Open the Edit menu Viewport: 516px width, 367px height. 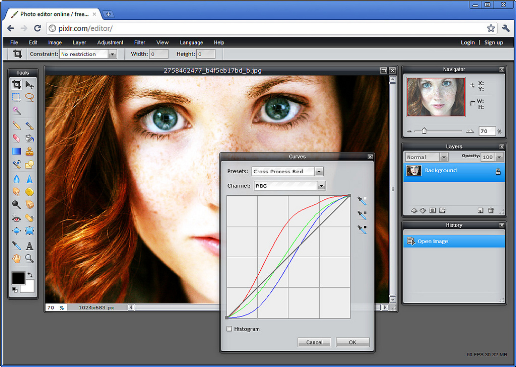pos(33,42)
